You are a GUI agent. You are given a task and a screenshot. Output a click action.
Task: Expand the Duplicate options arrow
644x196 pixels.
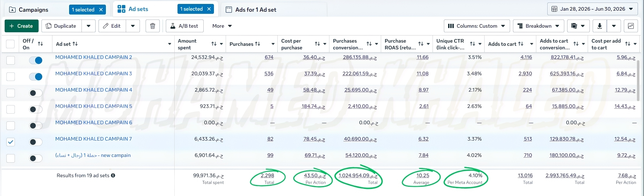point(89,26)
